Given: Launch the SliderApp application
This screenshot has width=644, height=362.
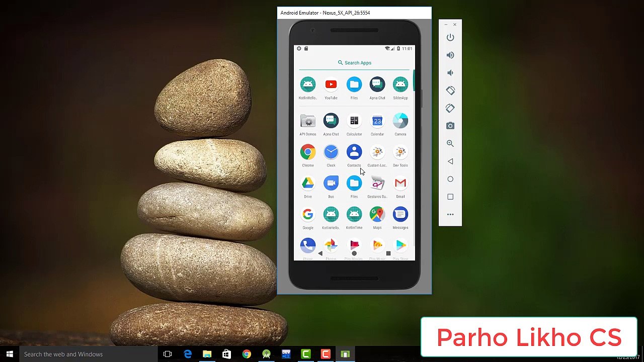Looking at the screenshot, I should pos(400,84).
